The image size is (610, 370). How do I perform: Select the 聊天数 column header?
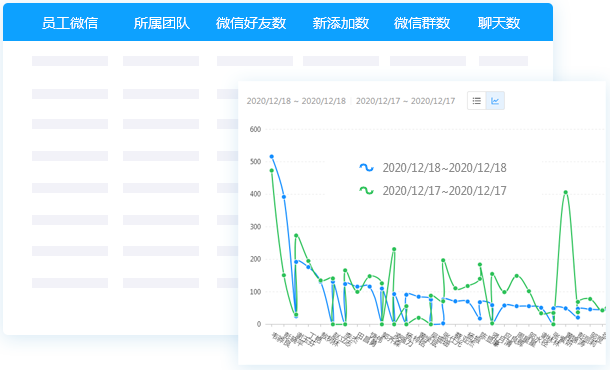[x=499, y=23]
